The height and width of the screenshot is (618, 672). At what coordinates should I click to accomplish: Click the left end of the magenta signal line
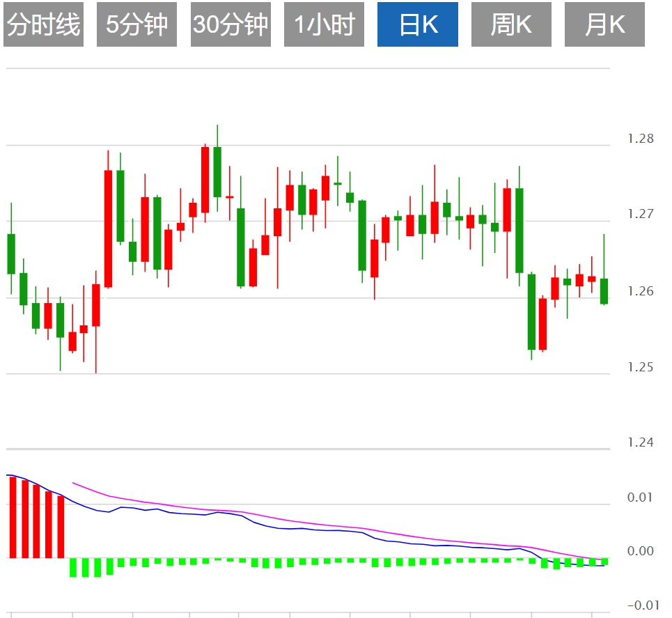click(74, 482)
